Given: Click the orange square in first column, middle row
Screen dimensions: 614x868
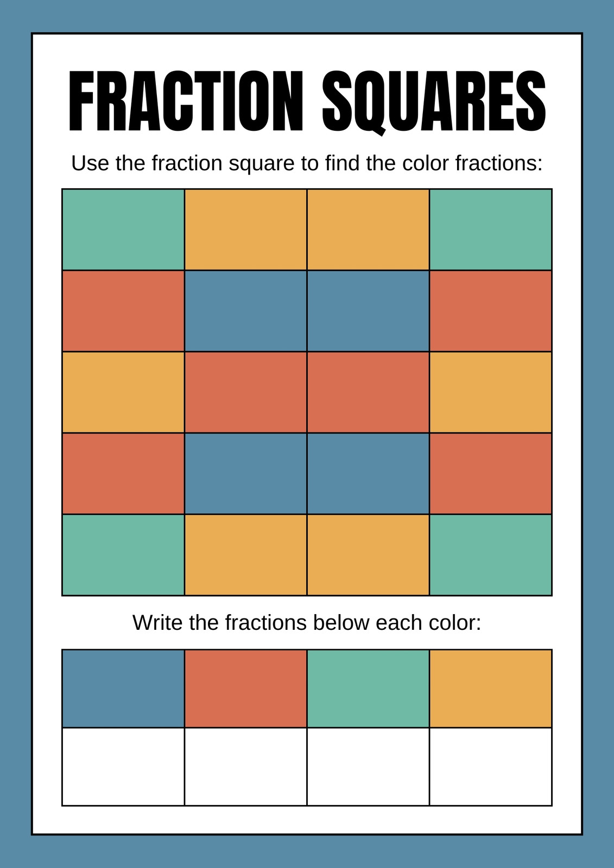Looking at the screenshot, I should pyautogui.click(x=123, y=392).
